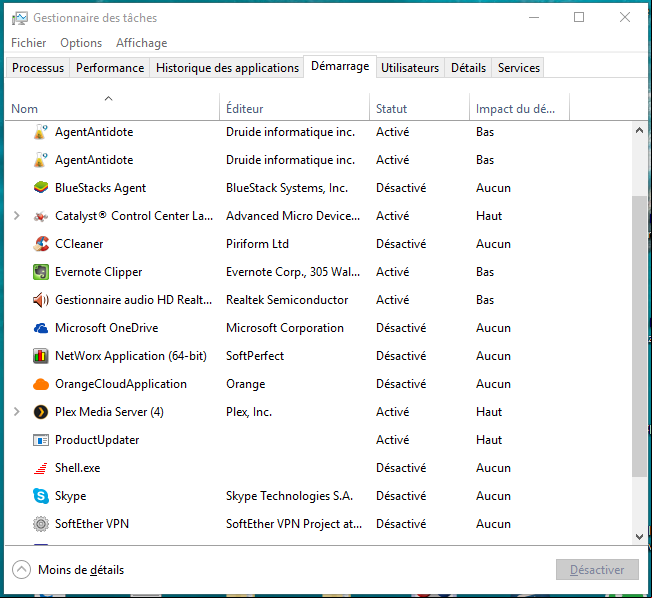This screenshot has width=652, height=598.
Task: Click Activé status for Evernote Clipper
Action: pos(393,272)
